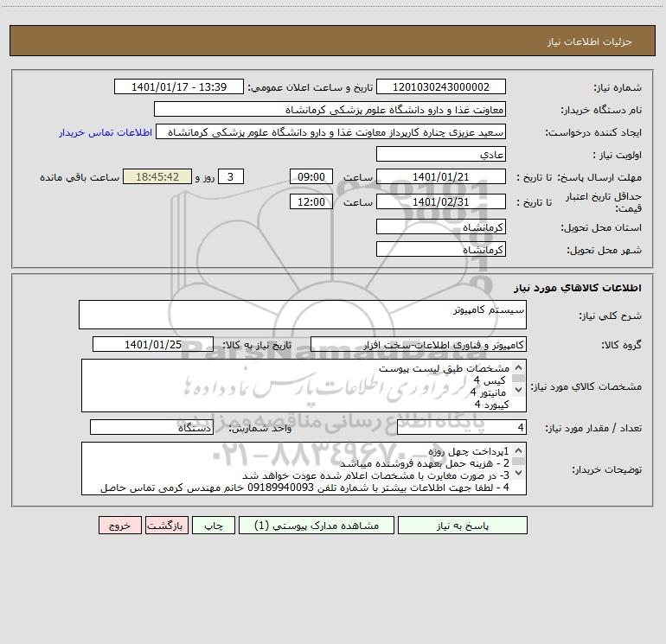Click the text 1پرداخت چهل روزه

[469, 451]
